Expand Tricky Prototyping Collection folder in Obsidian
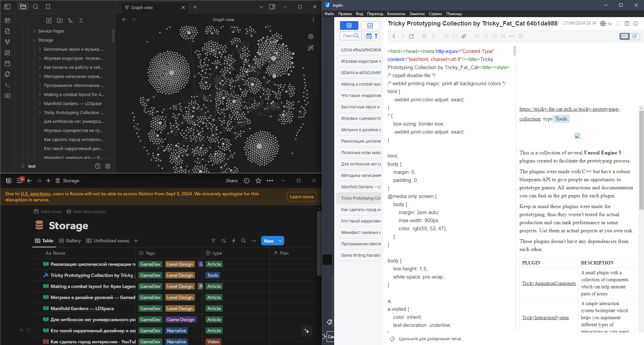Image resolution: width=644 pixels, height=345 pixels. pos(40,112)
